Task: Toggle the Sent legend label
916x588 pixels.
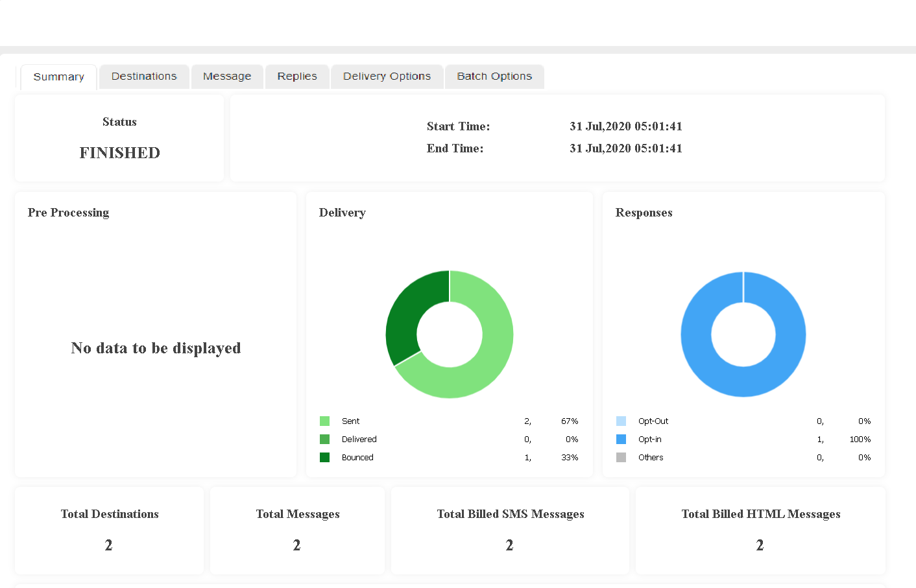Action: 350,421
